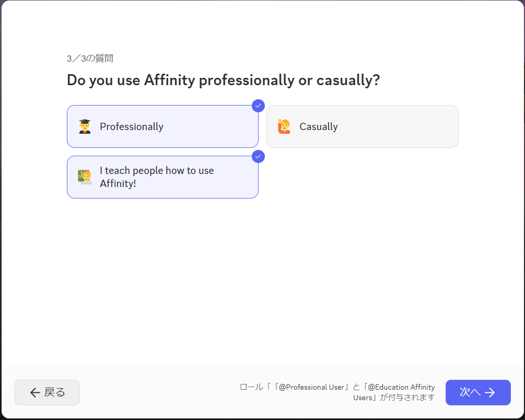Click the left arrow icon on 戻る
This screenshot has width=525, height=420.
tap(35, 393)
